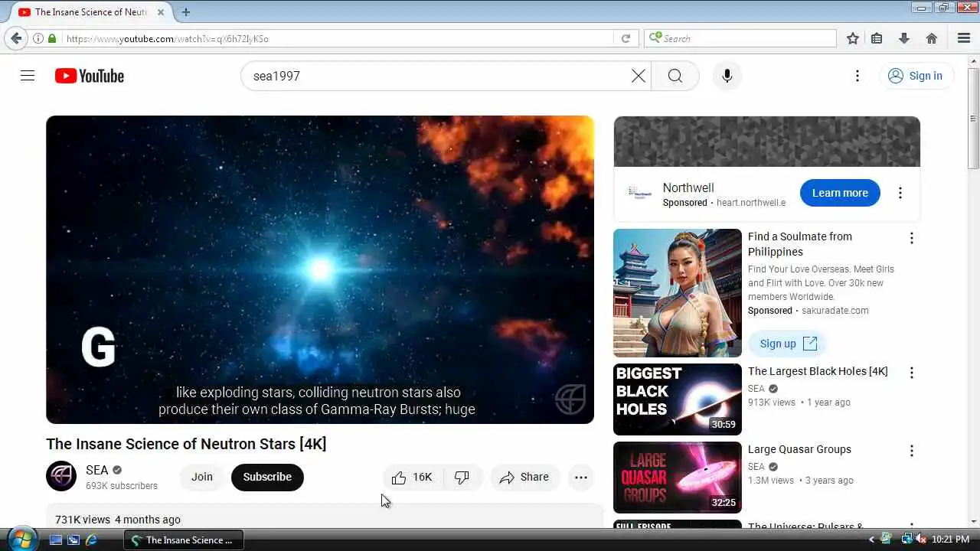Clear the YouTube search text with the X
The image size is (980, 551).
pos(638,76)
